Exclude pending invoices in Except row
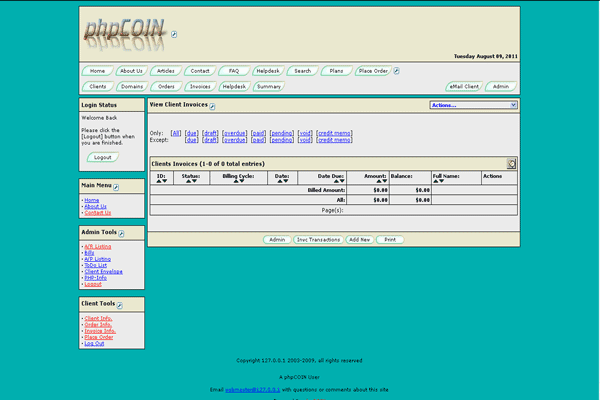 tap(282, 140)
